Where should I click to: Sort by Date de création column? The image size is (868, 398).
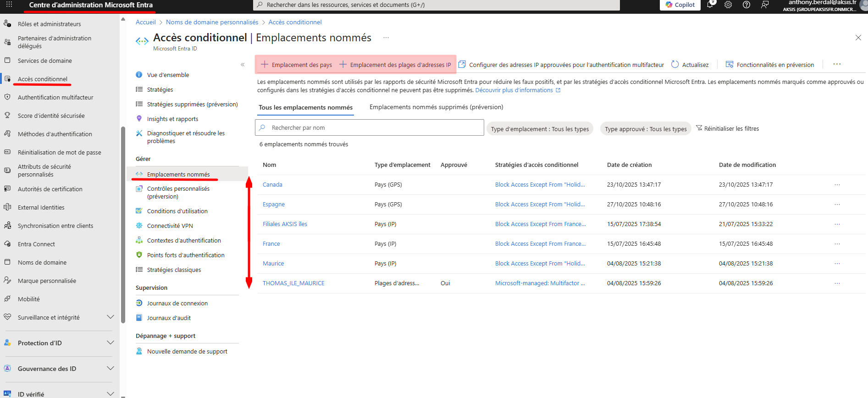629,165
